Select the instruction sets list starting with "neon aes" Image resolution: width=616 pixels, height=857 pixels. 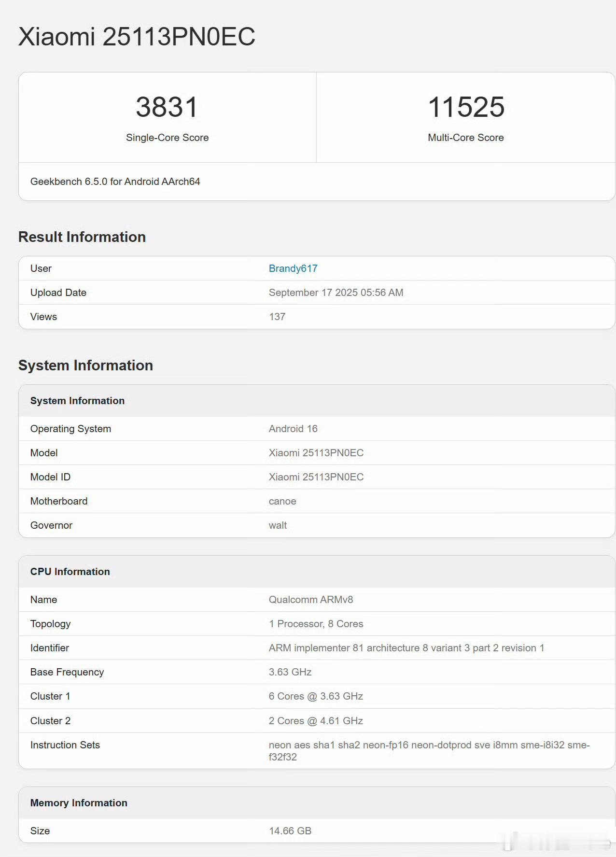429,751
